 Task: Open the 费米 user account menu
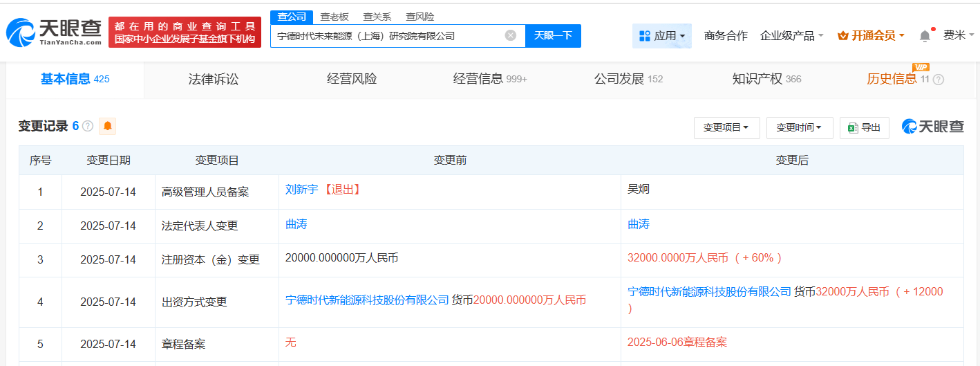click(959, 35)
